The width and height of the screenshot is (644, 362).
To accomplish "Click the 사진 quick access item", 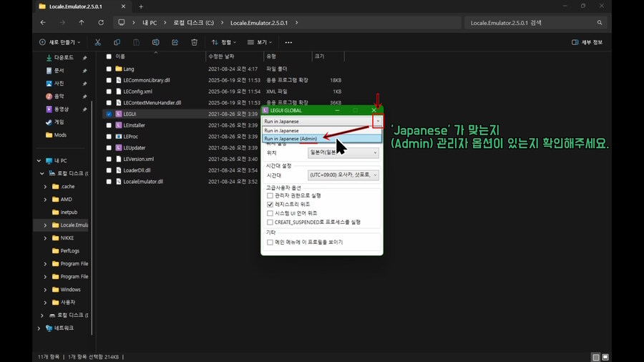I will click(59, 83).
